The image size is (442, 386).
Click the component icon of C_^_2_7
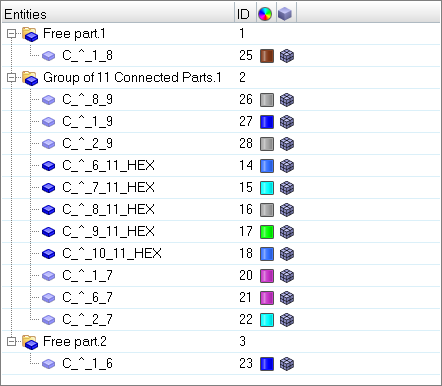point(49,320)
